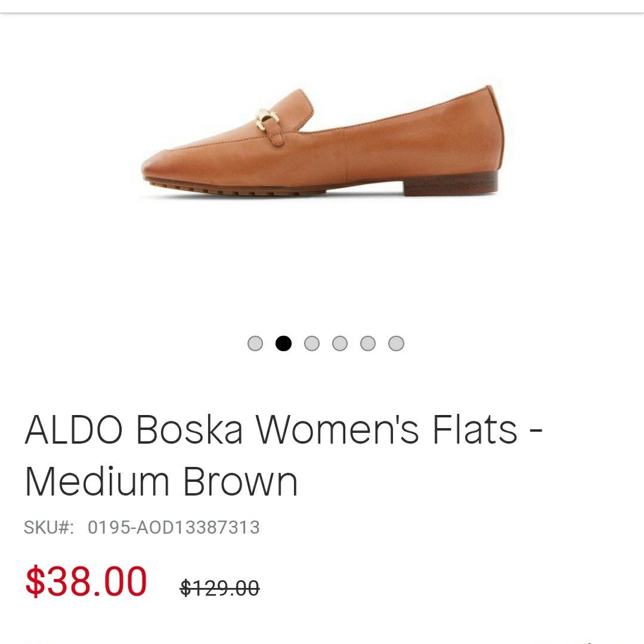
Task: Click the word ALDO in the title
Action: click(74, 430)
